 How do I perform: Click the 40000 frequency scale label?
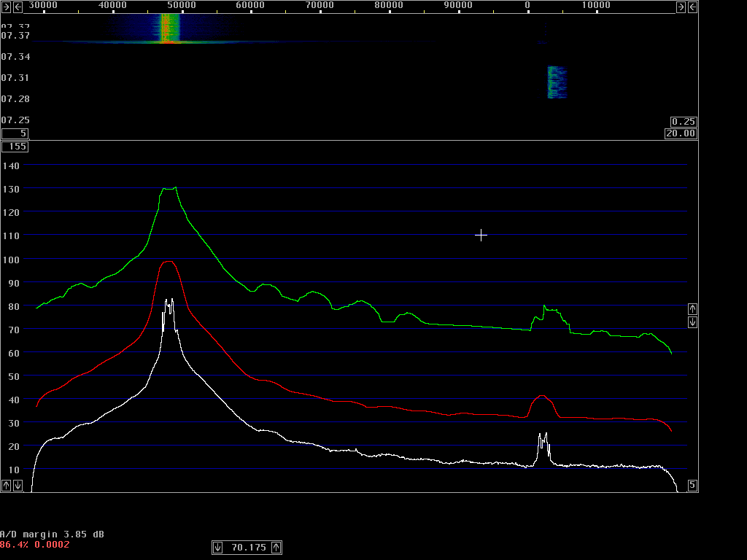point(112,5)
